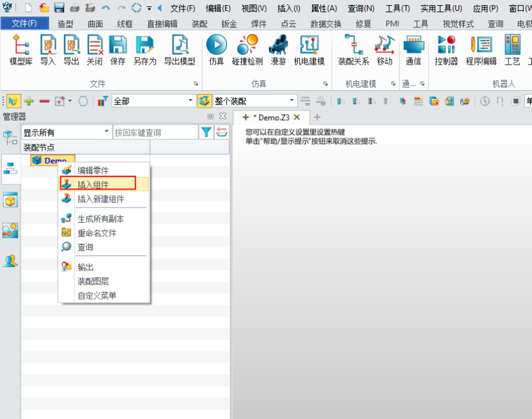
Task: Click the 按回车键查询 search field
Action: click(x=155, y=132)
